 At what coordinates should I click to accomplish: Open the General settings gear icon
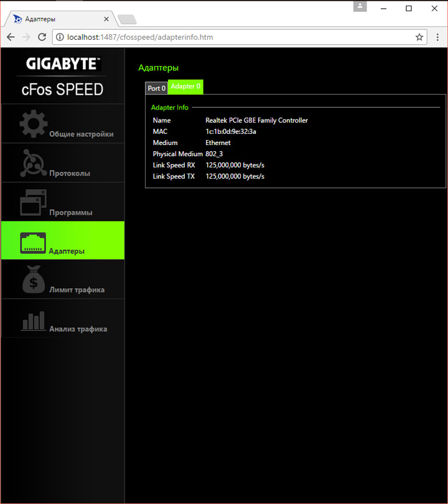[34, 124]
